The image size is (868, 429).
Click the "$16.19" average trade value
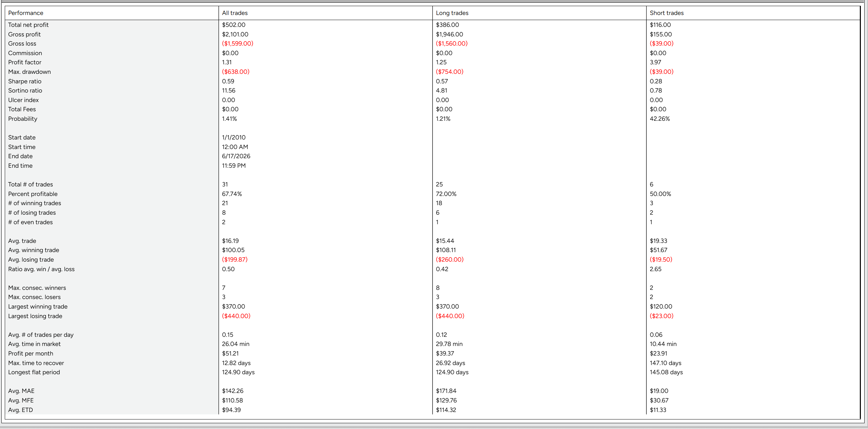(x=231, y=241)
